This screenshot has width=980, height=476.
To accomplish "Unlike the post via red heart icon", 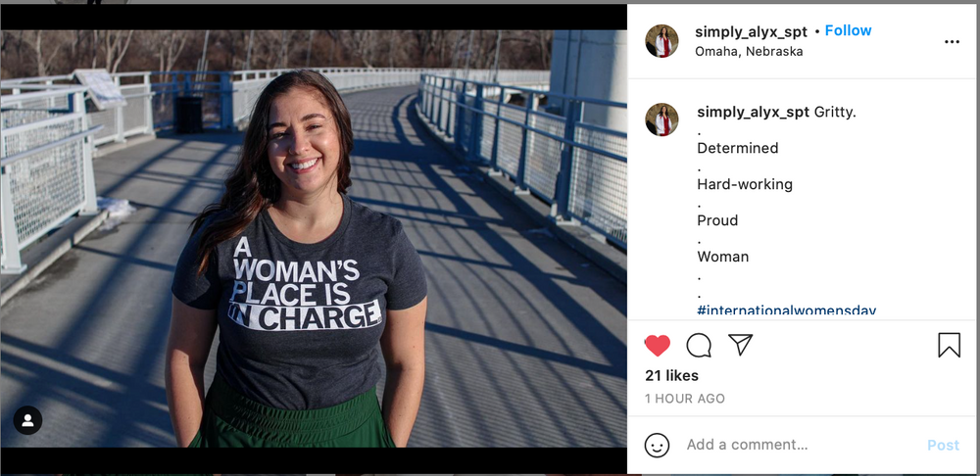I will pos(658,346).
